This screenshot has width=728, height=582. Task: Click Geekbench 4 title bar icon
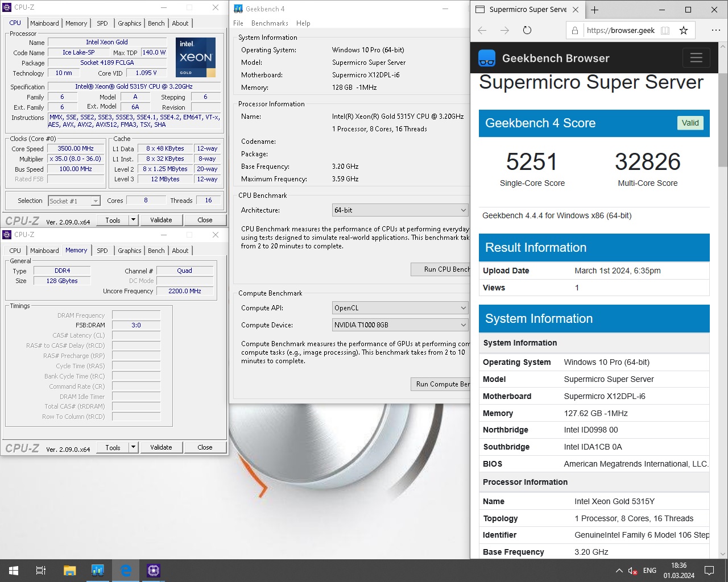click(x=238, y=9)
